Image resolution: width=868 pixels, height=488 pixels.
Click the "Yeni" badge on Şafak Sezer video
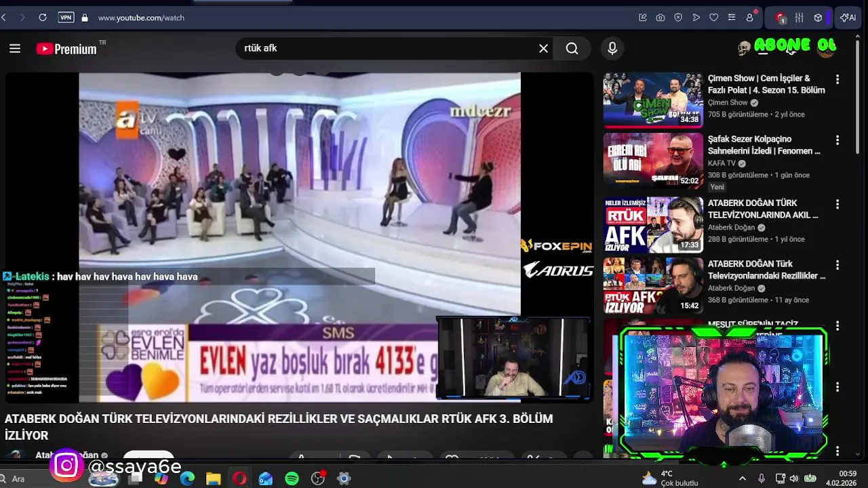coord(717,187)
